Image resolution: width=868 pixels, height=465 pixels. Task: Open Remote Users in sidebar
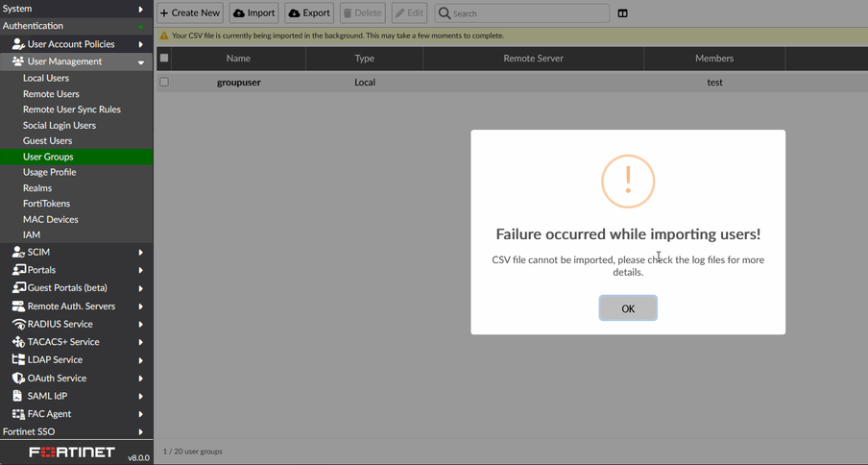pyautogui.click(x=51, y=93)
